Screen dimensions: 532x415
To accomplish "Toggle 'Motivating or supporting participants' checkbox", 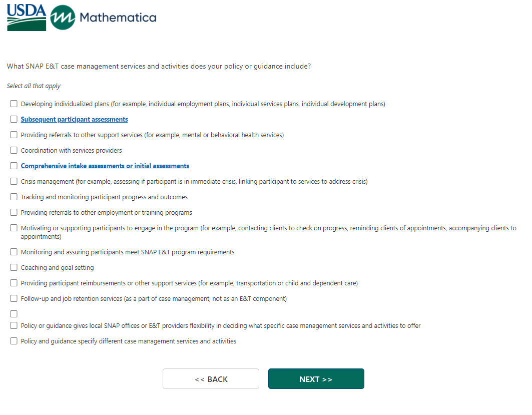I will pos(14,228).
